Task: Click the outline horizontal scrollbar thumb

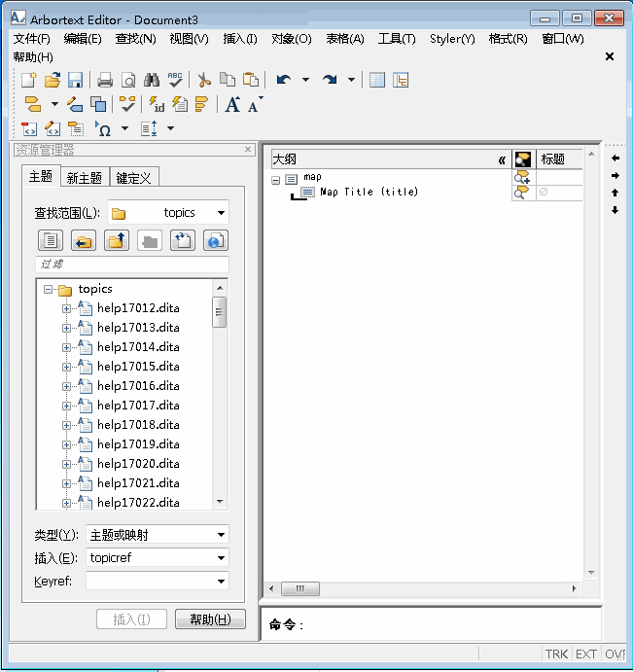Action: tap(300, 588)
